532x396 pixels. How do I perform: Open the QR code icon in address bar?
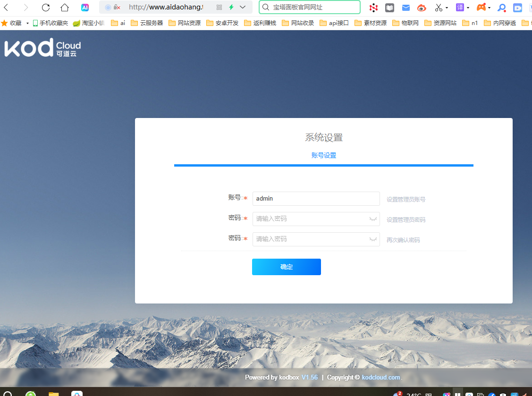click(x=219, y=8)
